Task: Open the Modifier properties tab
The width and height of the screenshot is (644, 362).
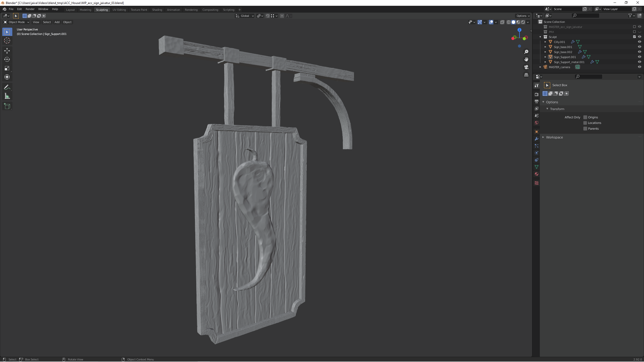Action: (x=537, y=139)
